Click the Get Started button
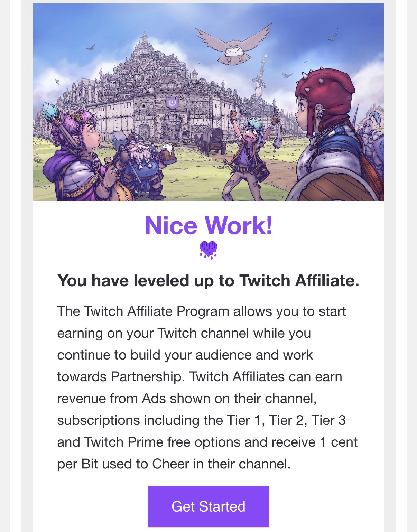 (x=208, y=506)
